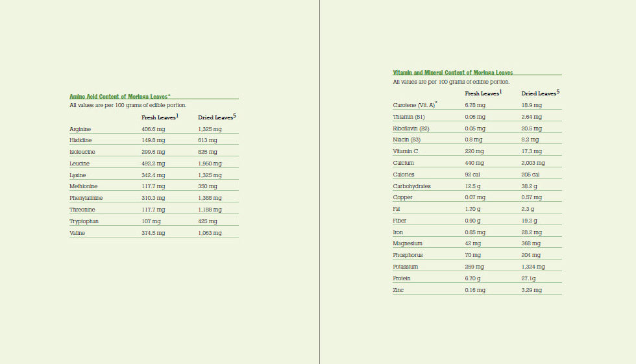636x364 pixels.
Task: Click the Arginine row label
Action: pos(80,129)
